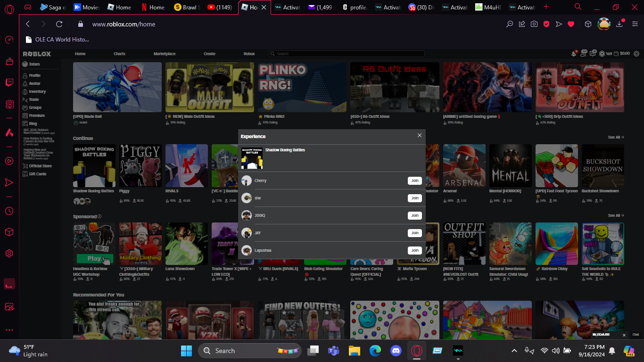Screen dimensions: 644x362
Task: Open the Plinko RNG game thumbnail
Action: [x=302, y=87]
